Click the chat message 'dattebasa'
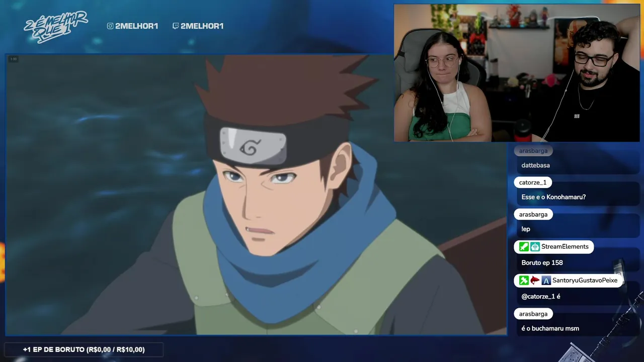644x362 pixels. pyautogui.click(x=535, y=165)
